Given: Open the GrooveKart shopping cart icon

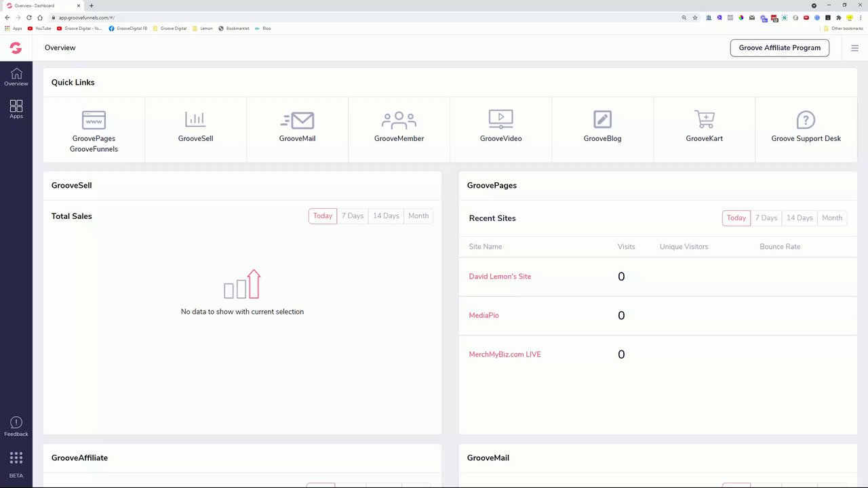Looking at the screenshot, I should (x=704, y=119).
